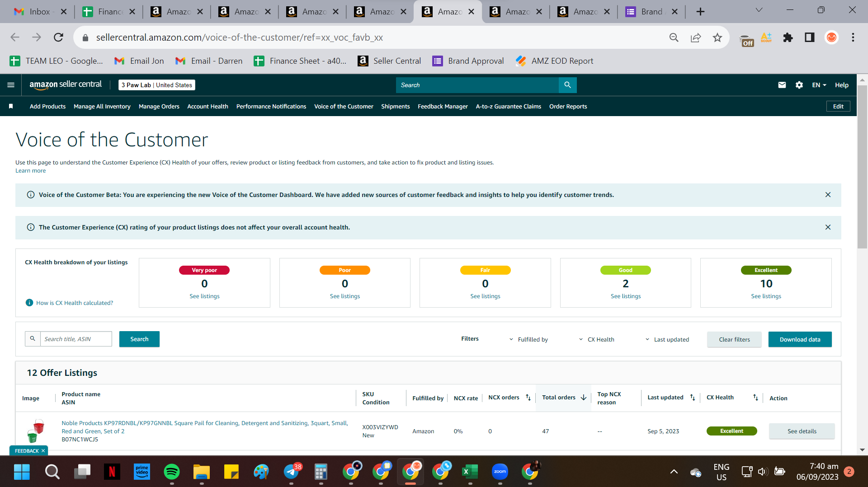Click the info icon beside CX Health calculated
868x487 pixels.
tap(29, 303)
